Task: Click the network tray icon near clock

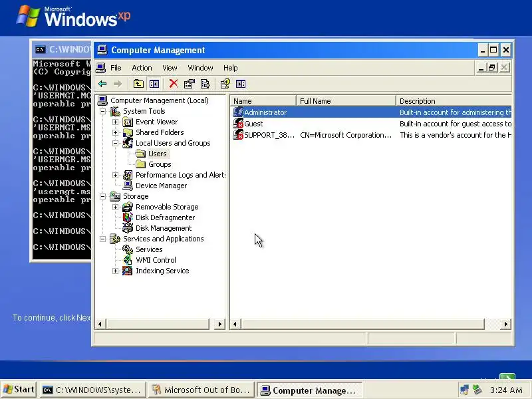Action: click(x=464, y=390)
